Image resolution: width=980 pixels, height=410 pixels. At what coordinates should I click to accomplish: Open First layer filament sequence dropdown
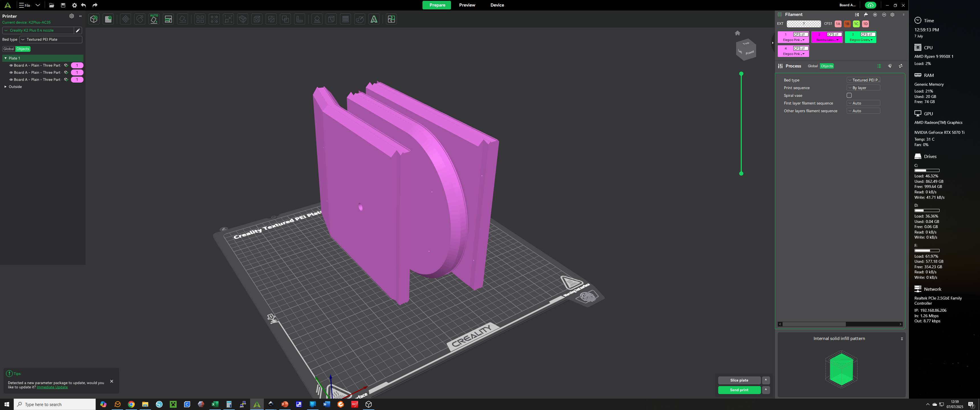click(x=863, y=103)
